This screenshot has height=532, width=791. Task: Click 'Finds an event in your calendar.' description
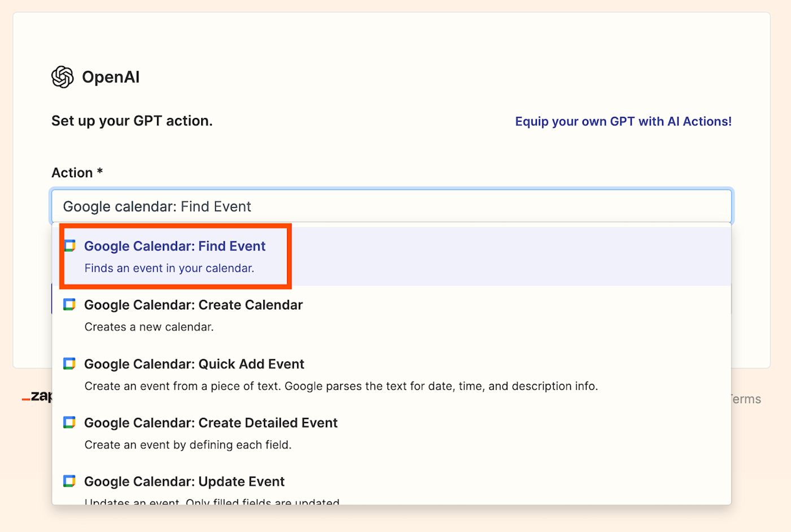pyautogui.click(x=169, y=268)
